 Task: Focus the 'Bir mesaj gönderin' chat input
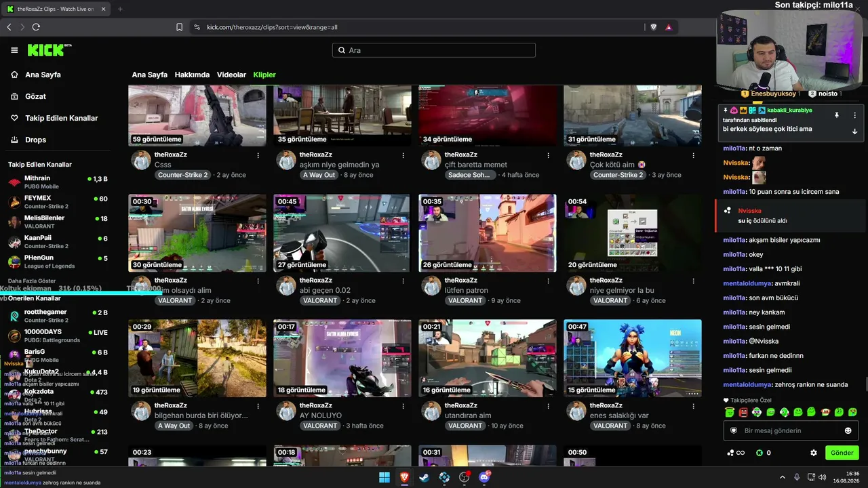tap(791, 430)
